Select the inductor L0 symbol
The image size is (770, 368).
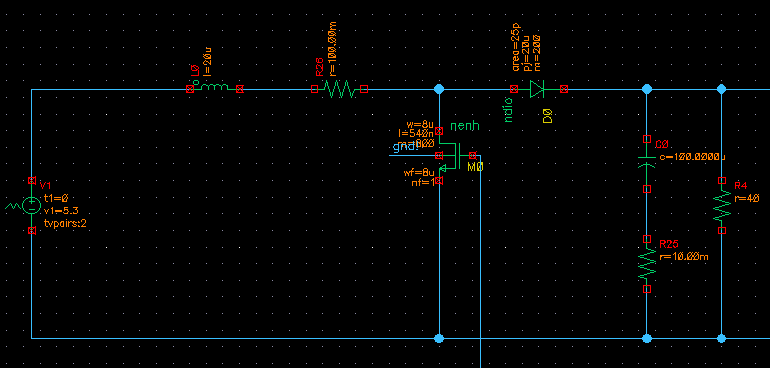pyautogui.click(x=215, y=88)
